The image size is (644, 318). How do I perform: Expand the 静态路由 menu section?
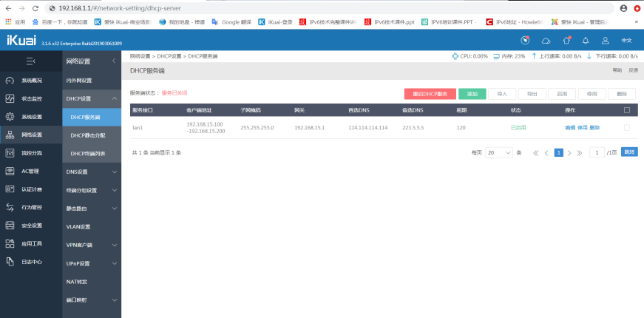(115, 209)
